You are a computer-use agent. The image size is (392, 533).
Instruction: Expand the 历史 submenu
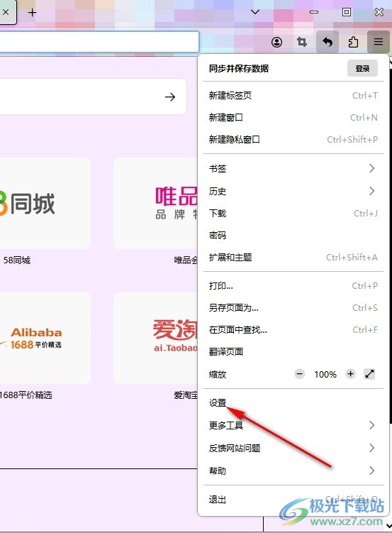click(293, 191)
